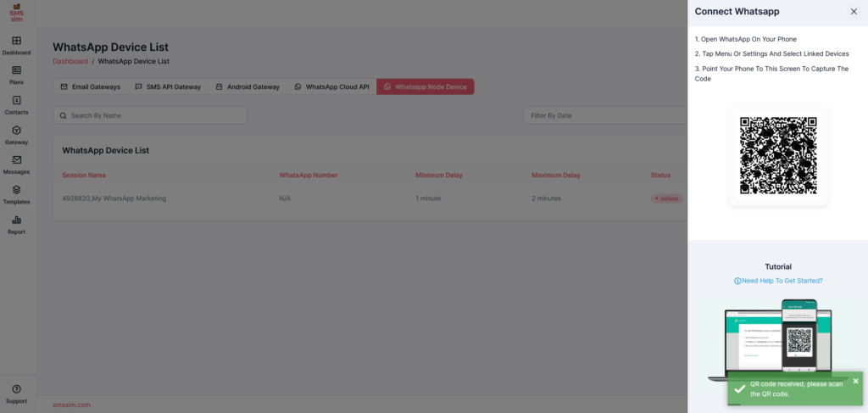Dismiss the QR code received notification
Image resolution: width=868 pixels, height=413 pixels.
[855, 382]
